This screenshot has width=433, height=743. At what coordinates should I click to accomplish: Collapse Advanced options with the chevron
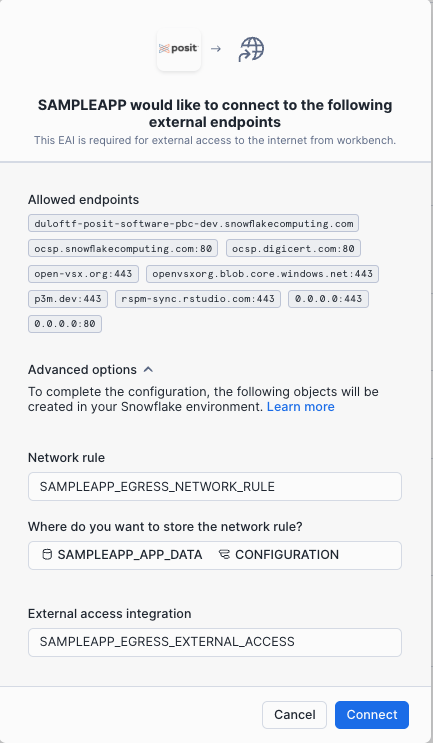(148, 369)
